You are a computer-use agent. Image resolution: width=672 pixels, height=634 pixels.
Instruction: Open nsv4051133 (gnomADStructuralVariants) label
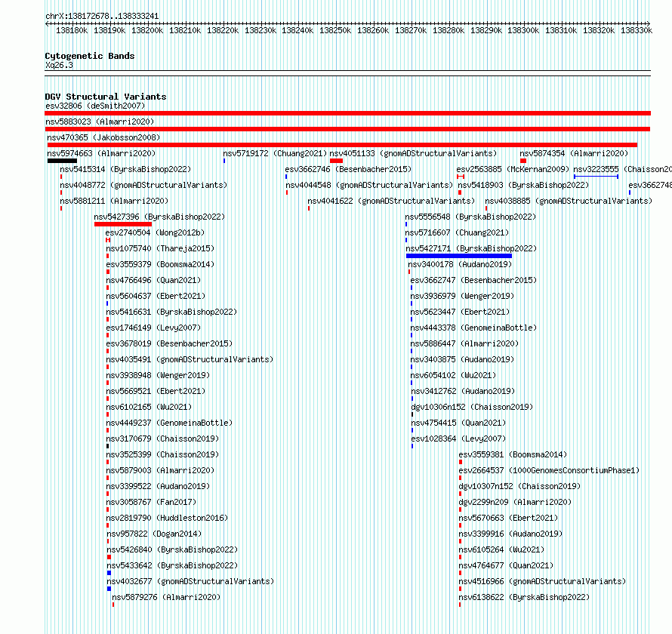[x=413, y=153]
